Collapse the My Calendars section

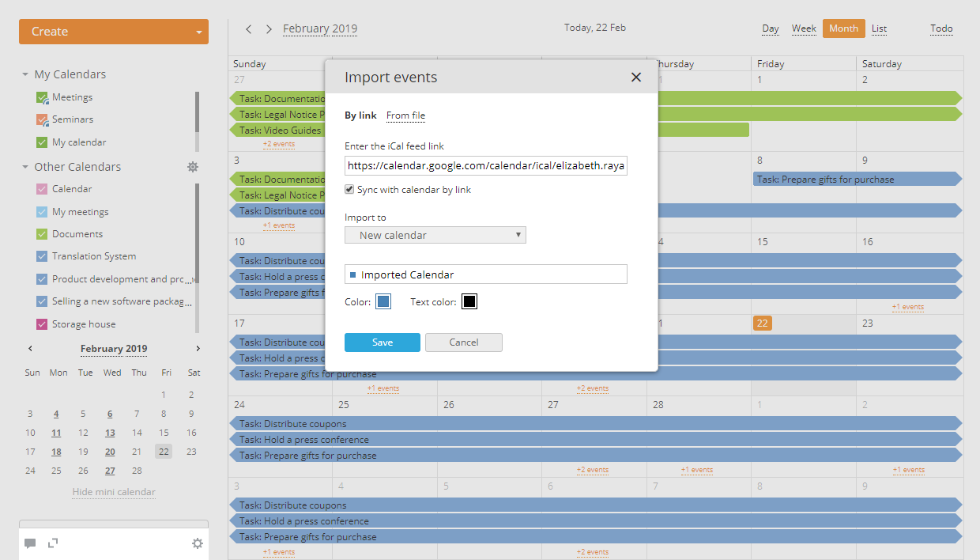[x=24, y=74]
